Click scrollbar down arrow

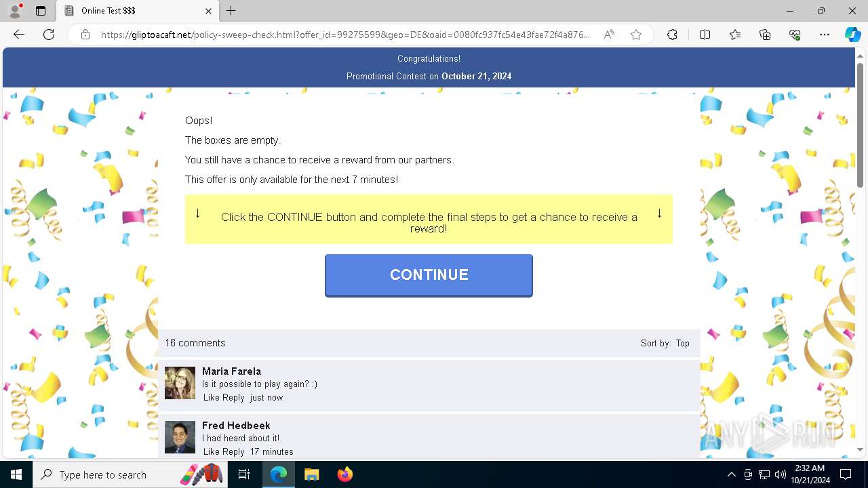tap(860, 450)
